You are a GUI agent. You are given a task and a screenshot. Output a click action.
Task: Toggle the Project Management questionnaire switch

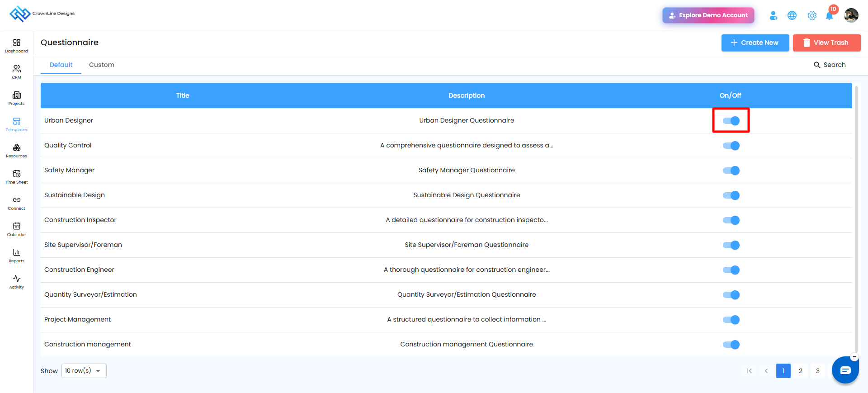tap(731, 320)
